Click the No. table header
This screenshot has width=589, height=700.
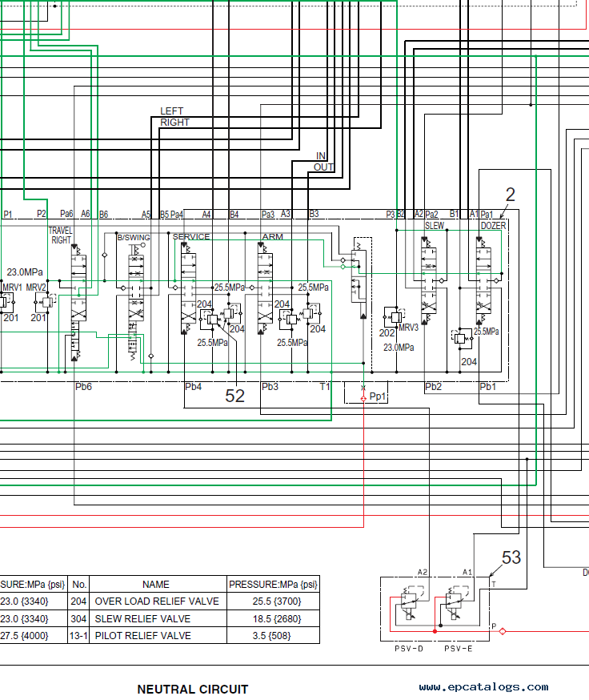pos(79,585)
